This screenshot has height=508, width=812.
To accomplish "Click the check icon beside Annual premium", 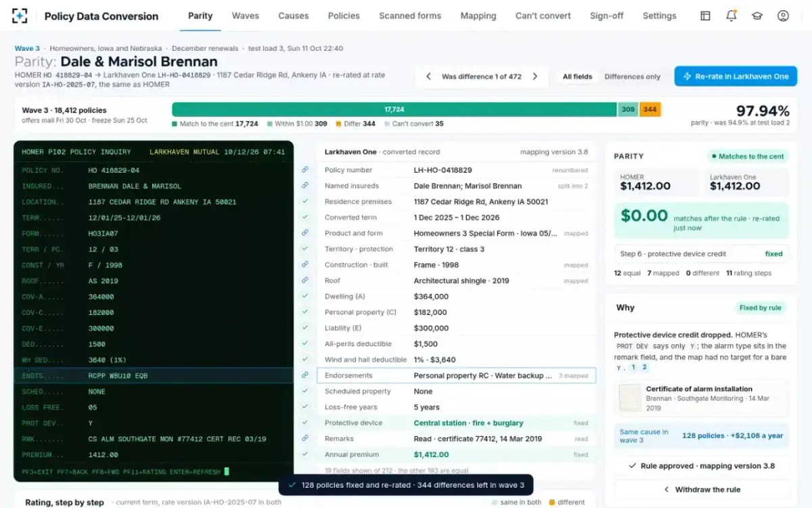I will 305,454.
